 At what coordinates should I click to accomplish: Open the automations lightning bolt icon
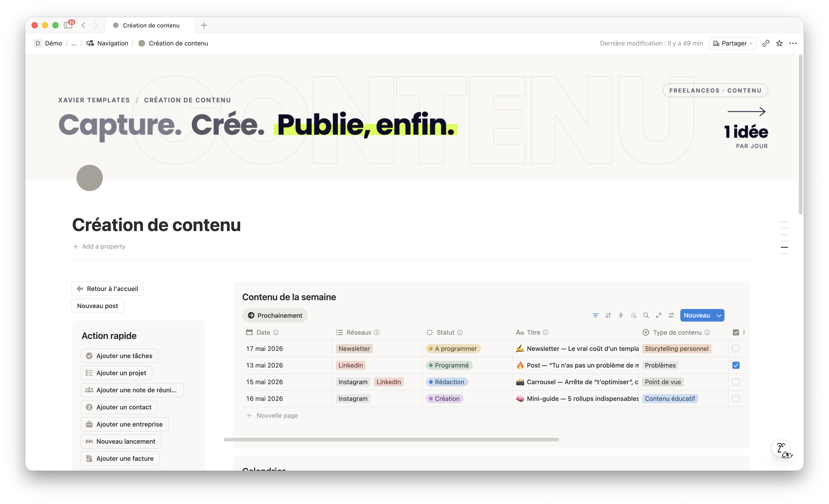pyautogui.click(x=621, y=315)
